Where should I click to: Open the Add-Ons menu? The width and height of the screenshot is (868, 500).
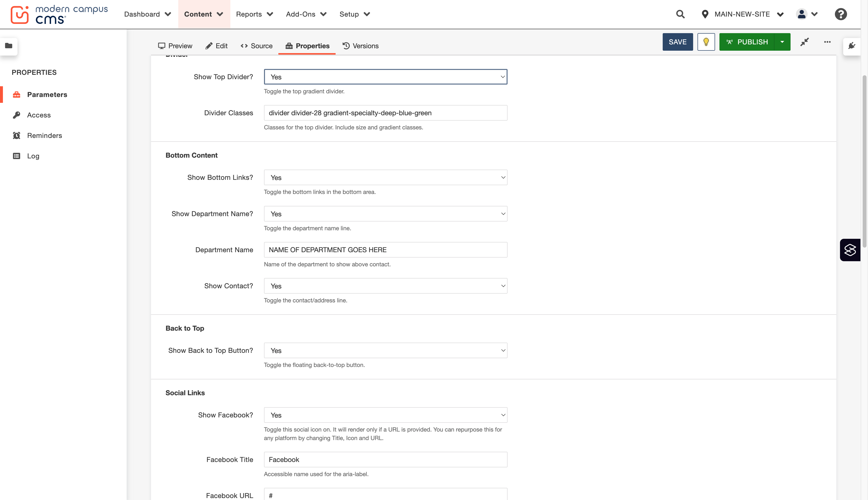coord(306,14)
